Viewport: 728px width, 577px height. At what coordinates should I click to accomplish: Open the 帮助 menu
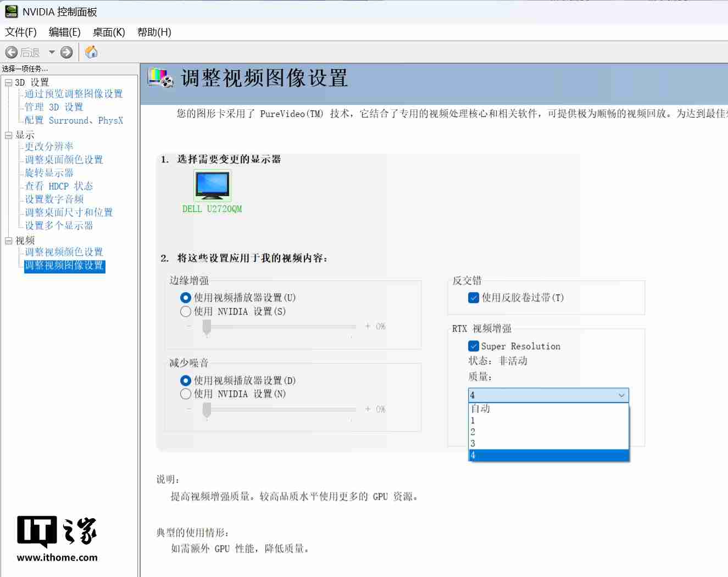click(154, 32)
